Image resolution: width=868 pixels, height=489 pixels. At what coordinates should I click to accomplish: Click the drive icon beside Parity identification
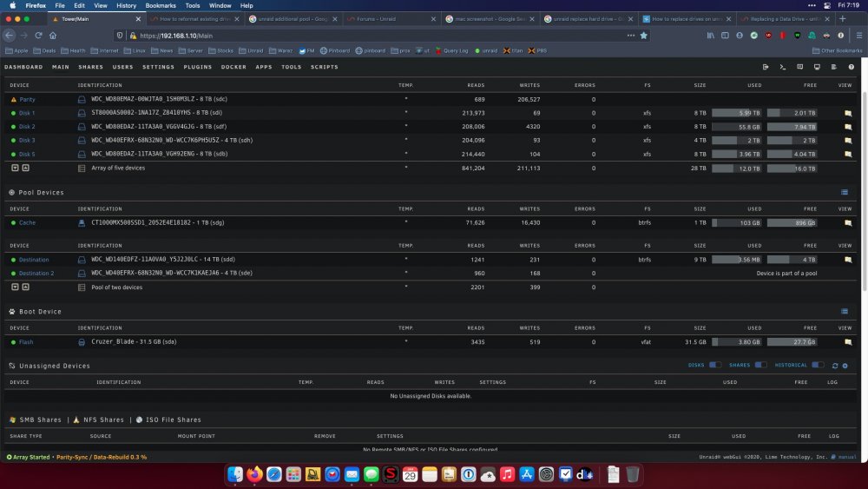click(82, 100)
